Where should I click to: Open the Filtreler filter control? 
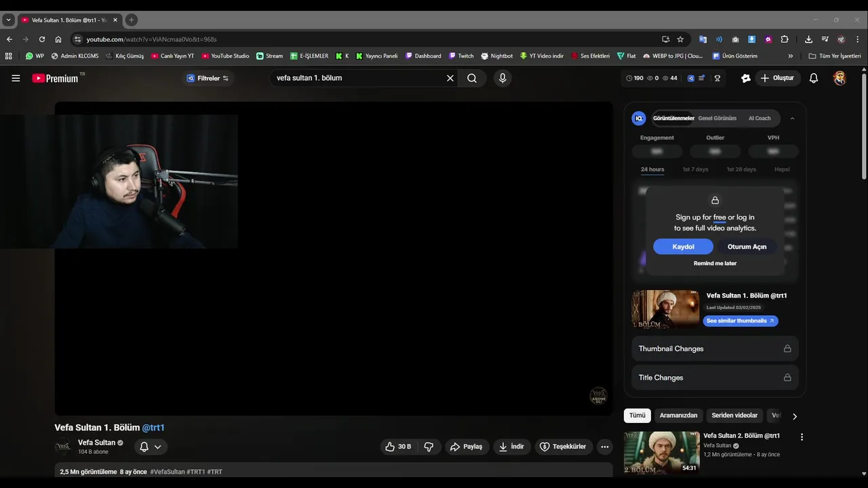[208, 78]
